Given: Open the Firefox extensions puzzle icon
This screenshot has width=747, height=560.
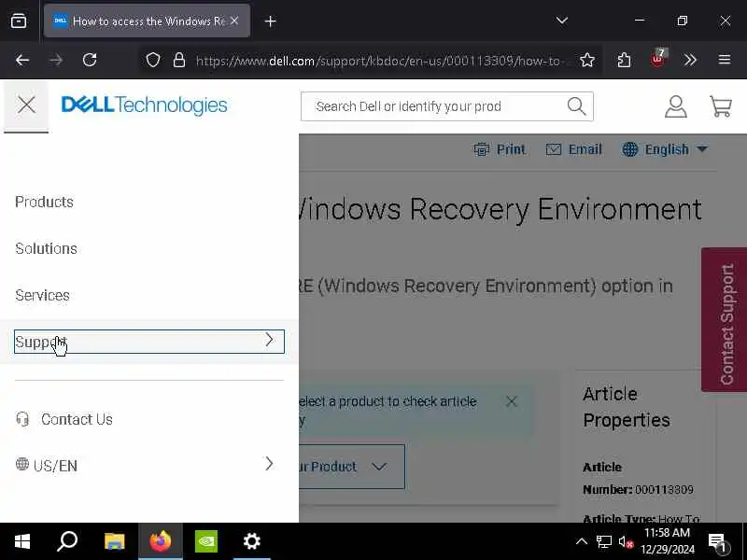Looking at the screenshot, I should 624,60.
